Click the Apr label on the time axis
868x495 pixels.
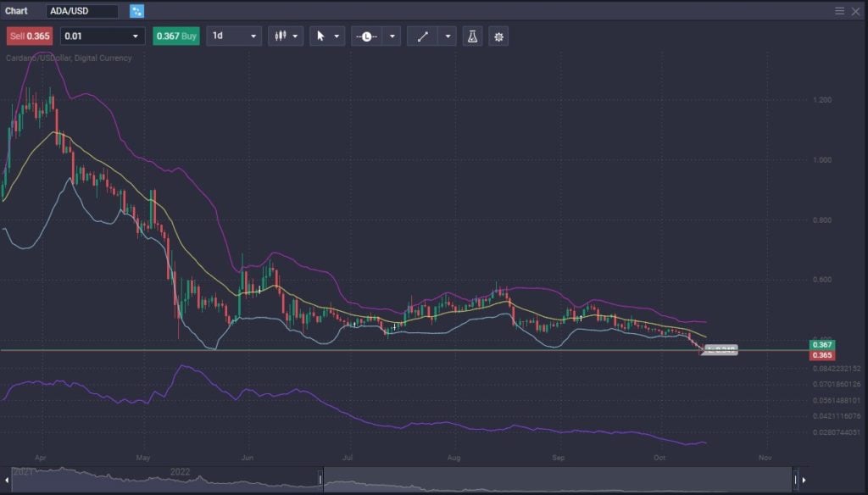pos(41,458)
